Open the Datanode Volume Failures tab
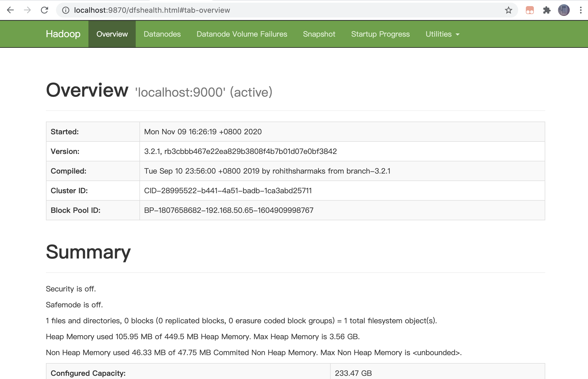588x379 pixels. point(242,34)
